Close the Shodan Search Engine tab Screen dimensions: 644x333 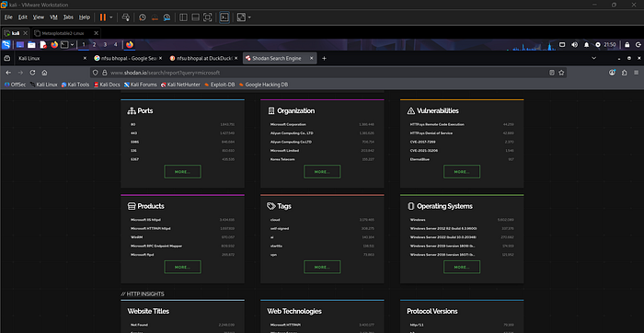[311, 58]
